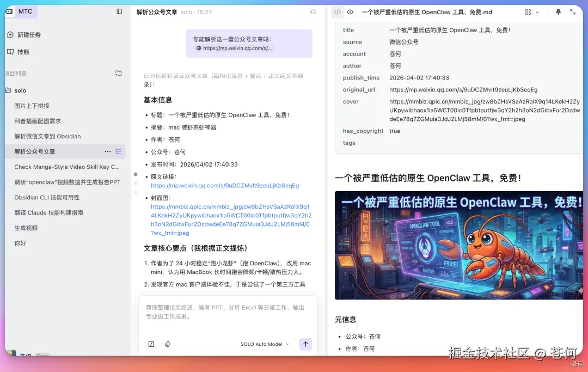Attach a file with the paperclip icon
Image resolution: width=588 pixels, height=372 pixels.
pos(168,344)
